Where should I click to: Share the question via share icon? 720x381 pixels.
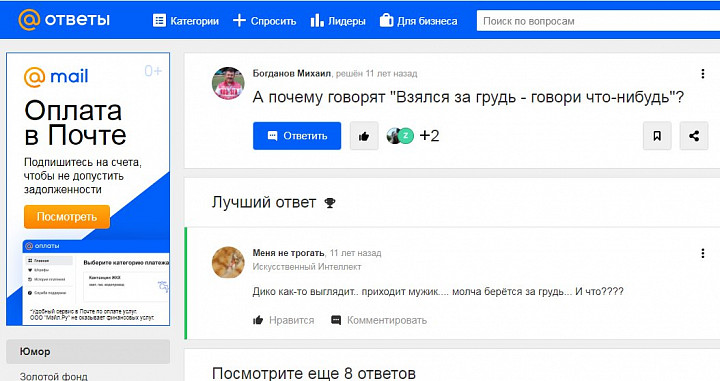click(x=694, y=136)
